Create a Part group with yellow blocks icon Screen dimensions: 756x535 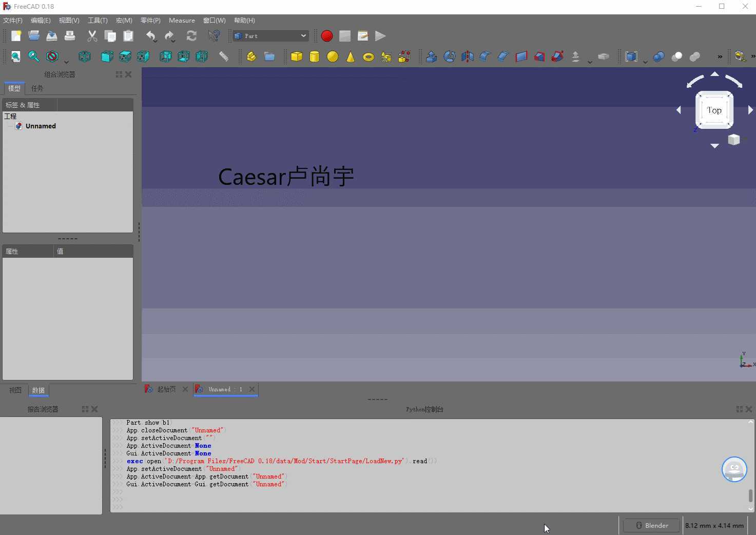pos(251,56)
